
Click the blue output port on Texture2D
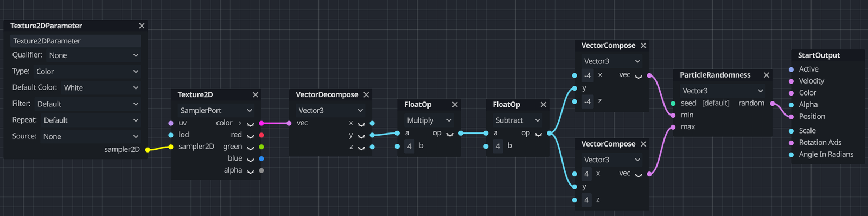[x=261, y=159]
